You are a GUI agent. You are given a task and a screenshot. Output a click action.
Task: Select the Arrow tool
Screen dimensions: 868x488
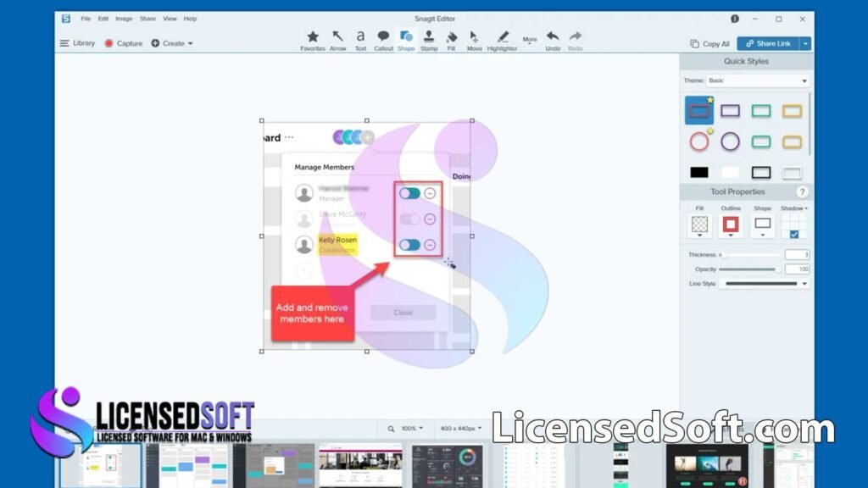coord(337,41)
